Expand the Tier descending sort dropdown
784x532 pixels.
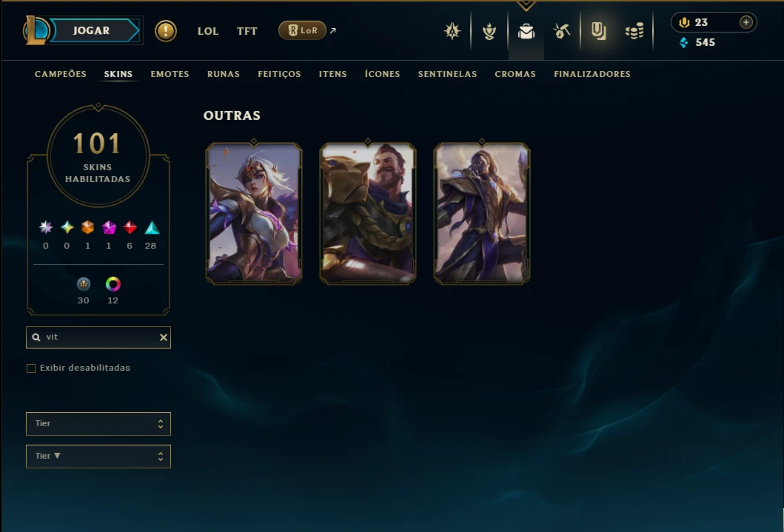point(98,456)
